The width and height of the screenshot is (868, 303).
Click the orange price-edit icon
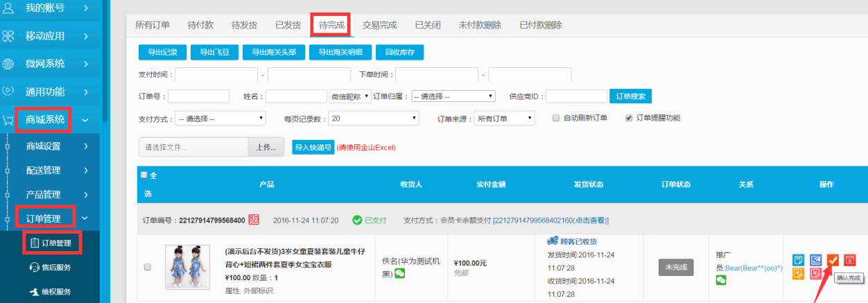point(799,274)
